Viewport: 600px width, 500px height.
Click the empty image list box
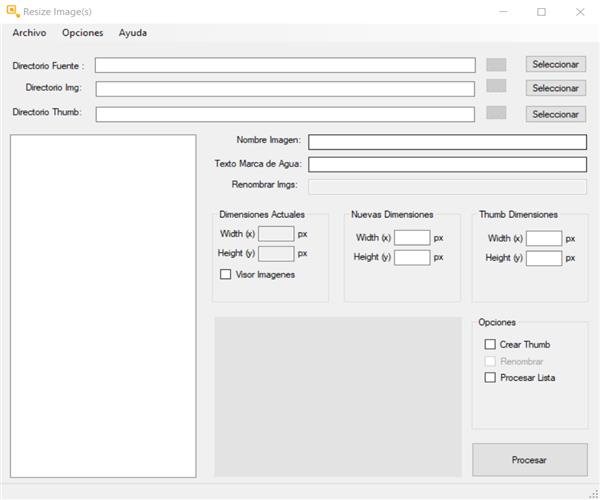(102, 305)
